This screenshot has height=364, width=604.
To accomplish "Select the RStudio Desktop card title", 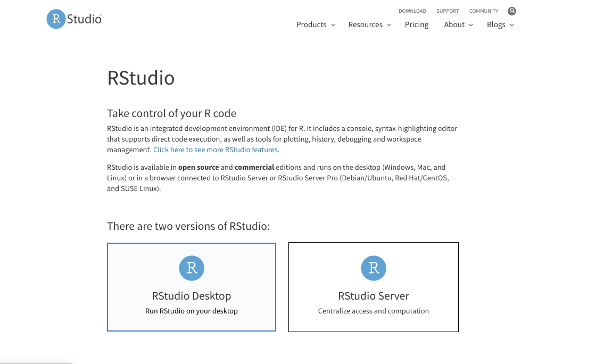I will pos(192,296).
